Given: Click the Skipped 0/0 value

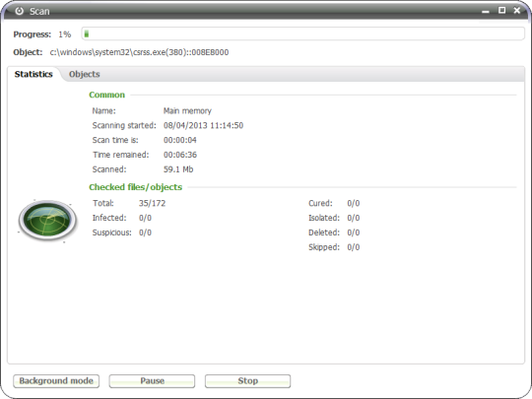Looking at the screenshot, I should point(354,247).
